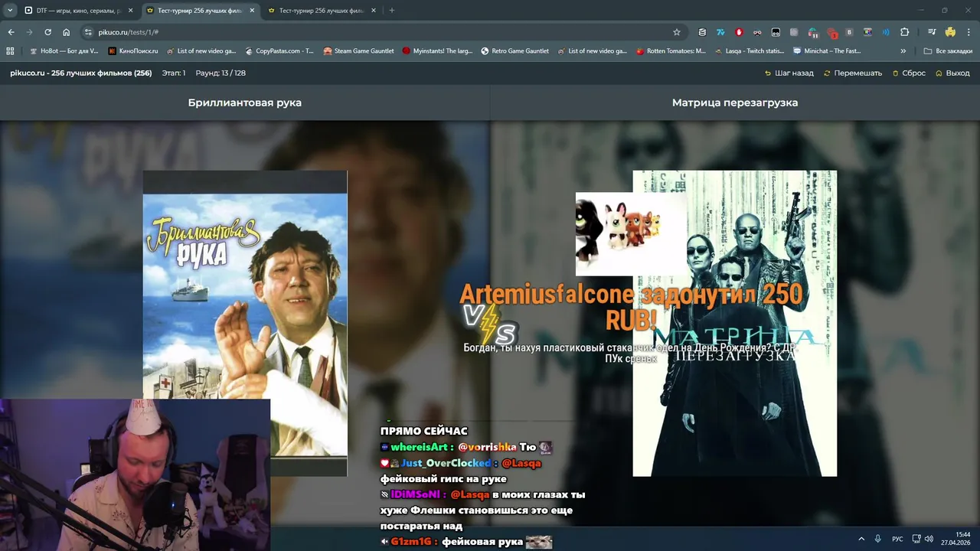Image resolution: width=980 pixels, height=551 pixels.
Task: Click the face-with-glasses extension icon
Action: coord(757,32)
